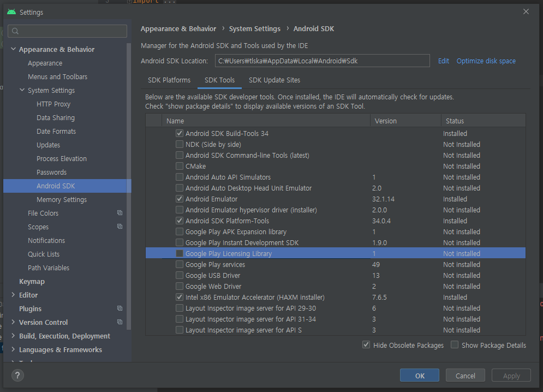The image size is (543, 392).
Task: Collapse the Appearance & Behavior section
Action: [x=13, y=49]
